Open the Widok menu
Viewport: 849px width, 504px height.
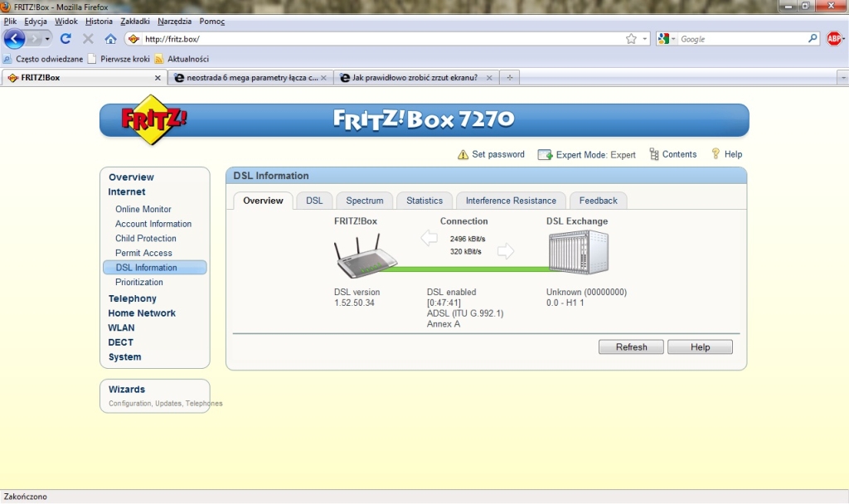[x=66, y=21]
